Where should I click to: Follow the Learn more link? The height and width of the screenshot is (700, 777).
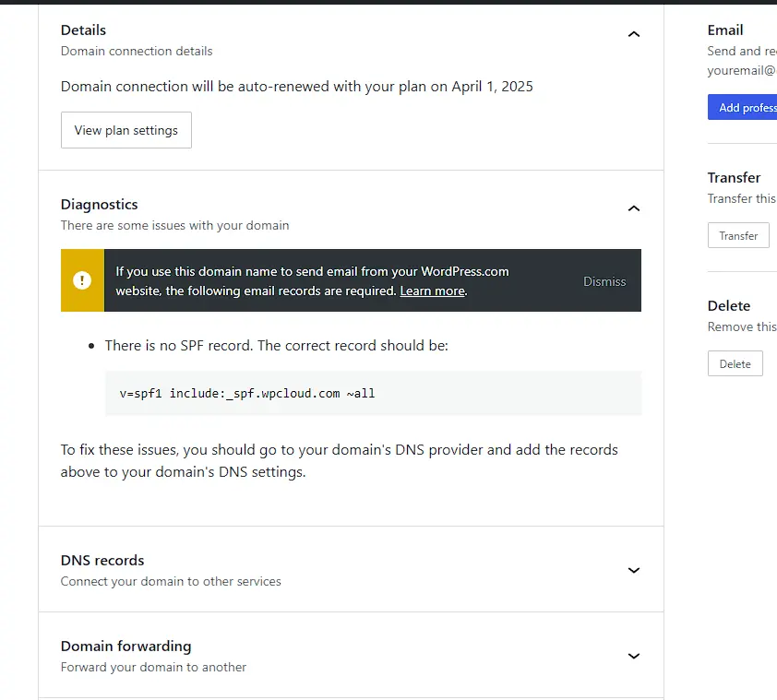[x=432, y=291]
